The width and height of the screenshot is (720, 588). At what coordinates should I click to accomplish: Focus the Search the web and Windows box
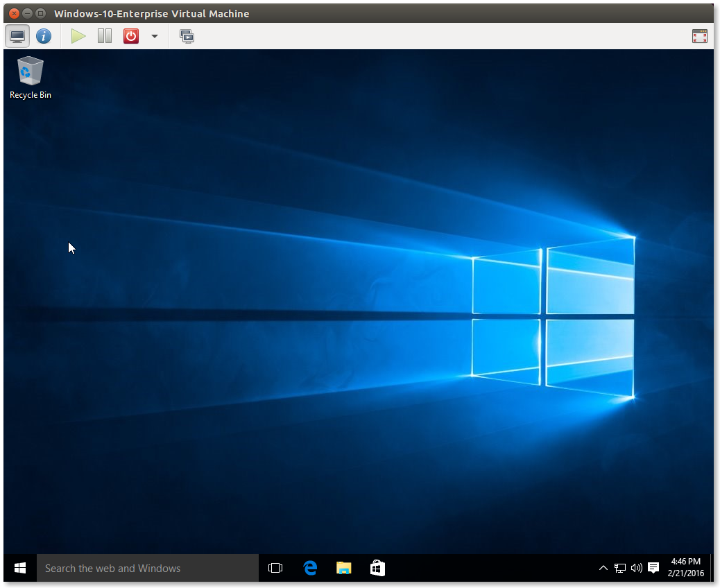point(148,569)
